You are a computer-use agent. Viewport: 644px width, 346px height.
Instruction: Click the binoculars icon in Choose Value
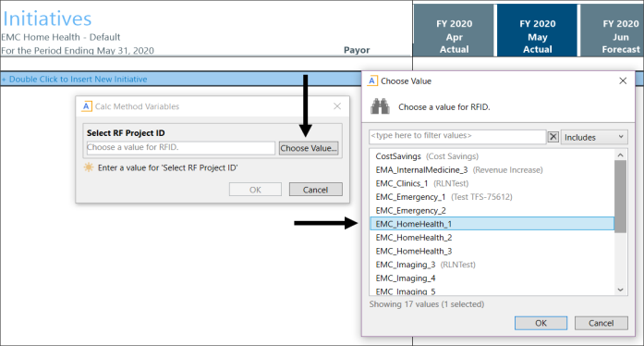pyautogui.click(x=380, y=106)
